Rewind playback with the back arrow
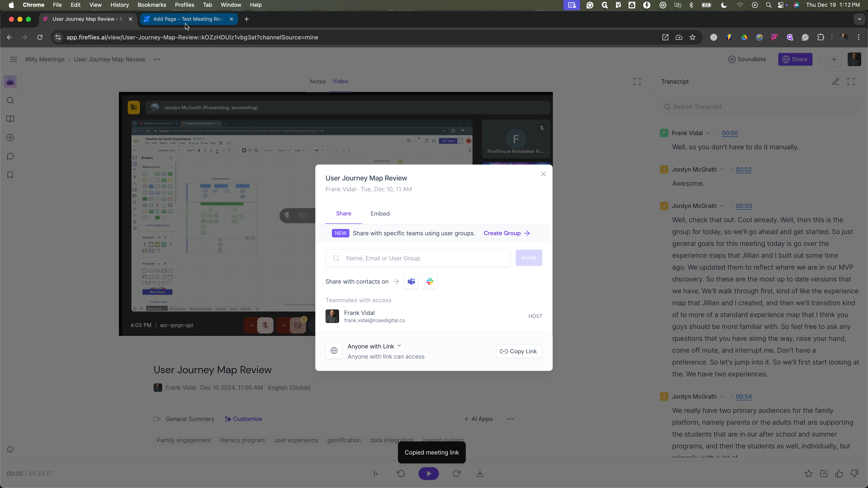This screenshot has width=868, height=488. (401, 474)
